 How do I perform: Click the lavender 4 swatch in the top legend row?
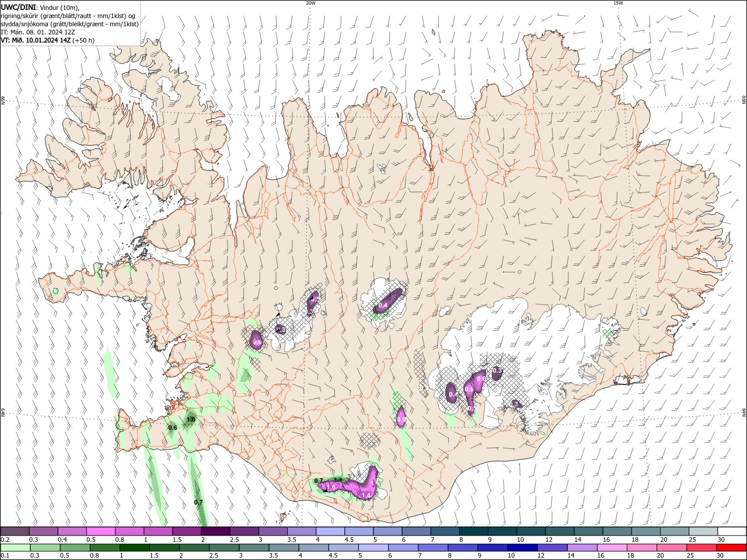pyautogui.click(x=330, y=531)
